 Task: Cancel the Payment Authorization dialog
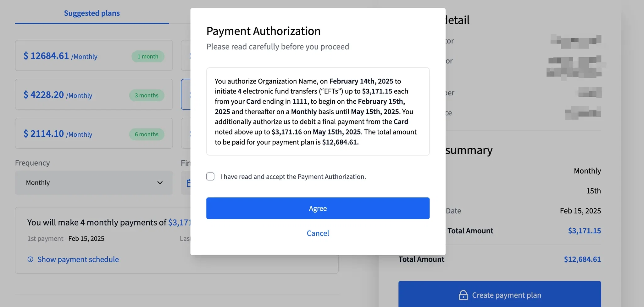tap(318, 233)
